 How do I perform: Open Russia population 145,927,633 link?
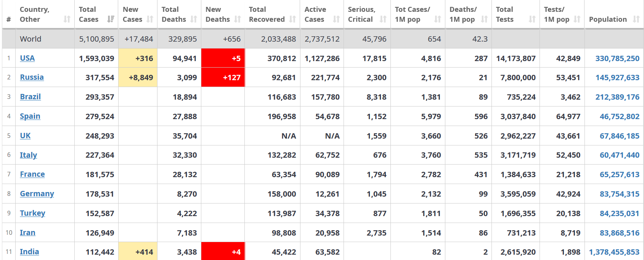(x=617, y=78)
